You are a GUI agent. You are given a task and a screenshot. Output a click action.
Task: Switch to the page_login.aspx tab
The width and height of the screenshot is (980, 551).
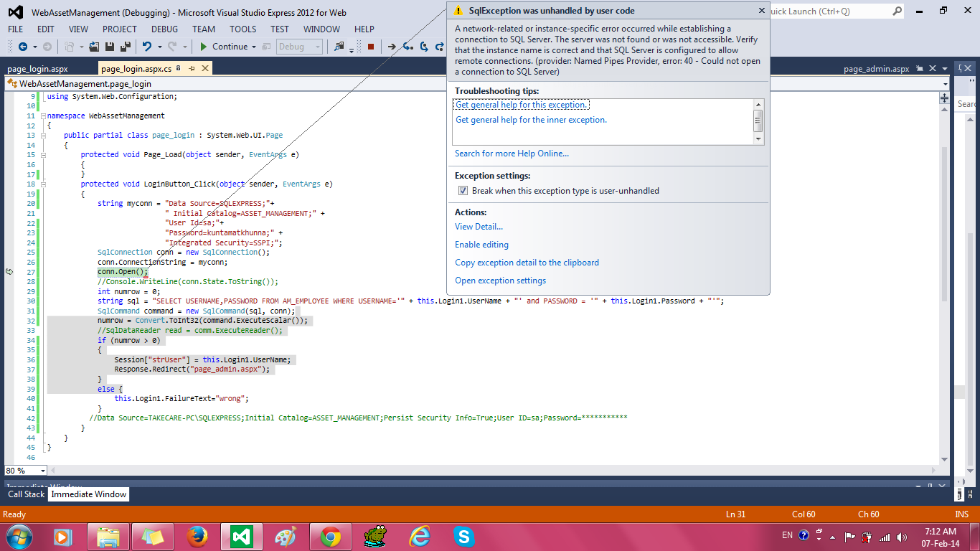click(x=37, y=69)
